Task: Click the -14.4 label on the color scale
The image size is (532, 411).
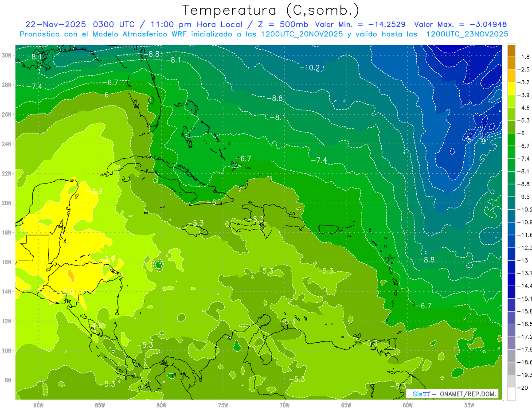Action: (524, 286)
